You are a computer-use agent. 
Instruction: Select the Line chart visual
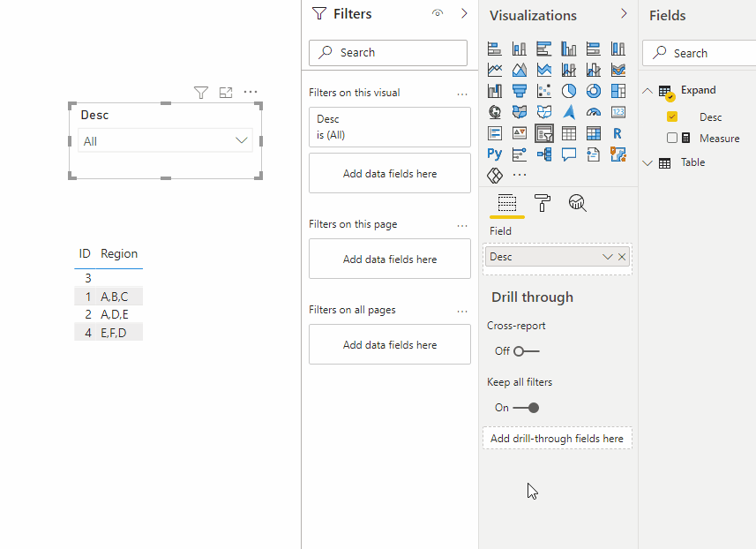(x=495, y=70)
